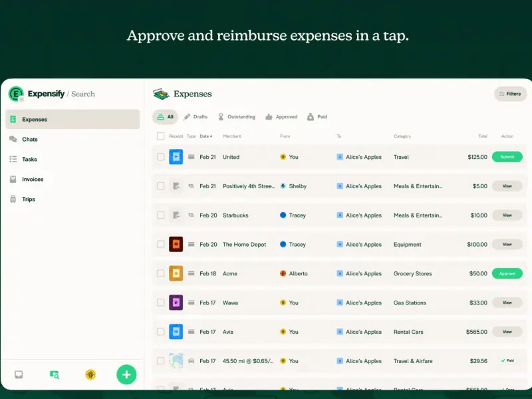This screenshot has width=532, height=399.
Task: Open The Home Depot receipt thumbnail
Action: [x=176, y=244]
